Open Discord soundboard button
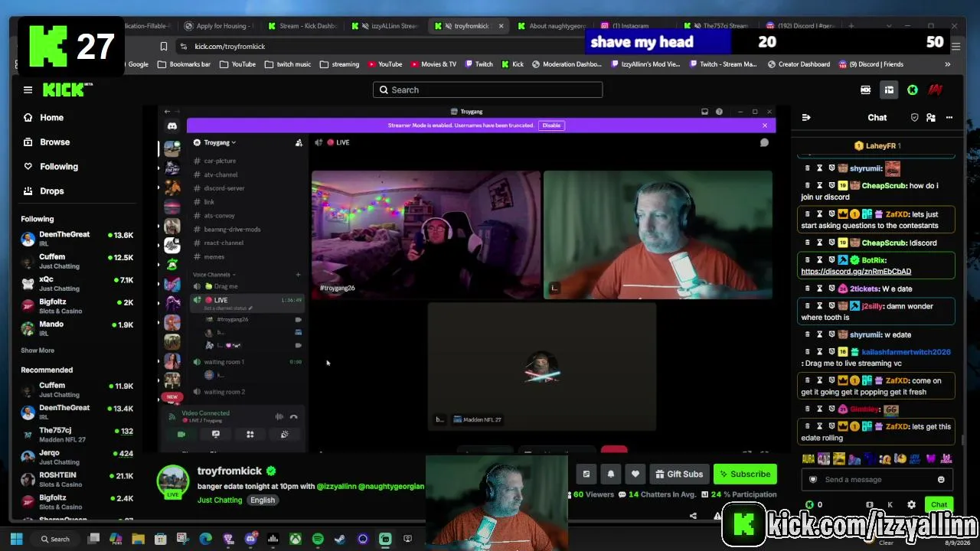Image resolution: width=980 pixels, height=551 pixels. (284, 434)
